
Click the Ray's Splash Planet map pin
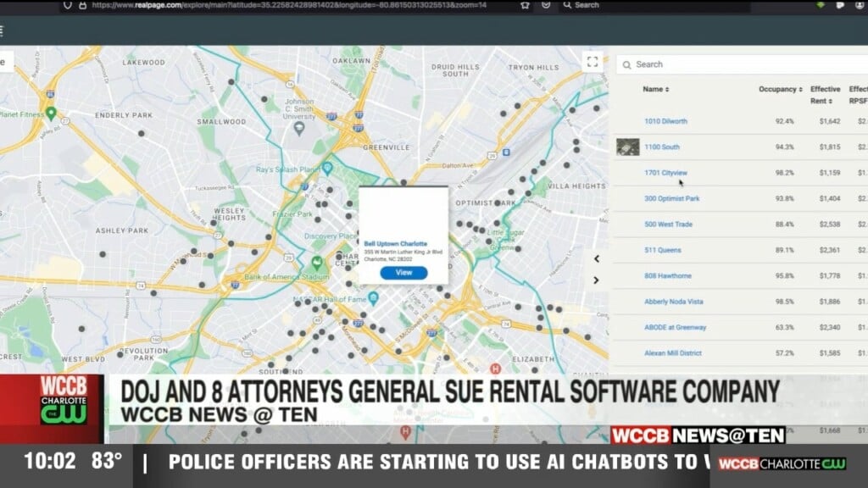(327, 169)
